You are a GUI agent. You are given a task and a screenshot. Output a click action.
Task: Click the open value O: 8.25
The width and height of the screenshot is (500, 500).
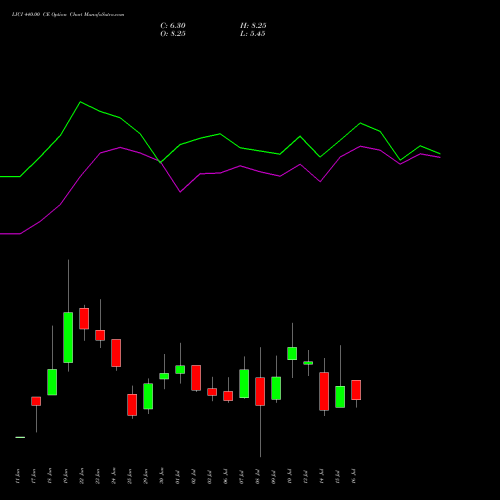coord(173,34)
